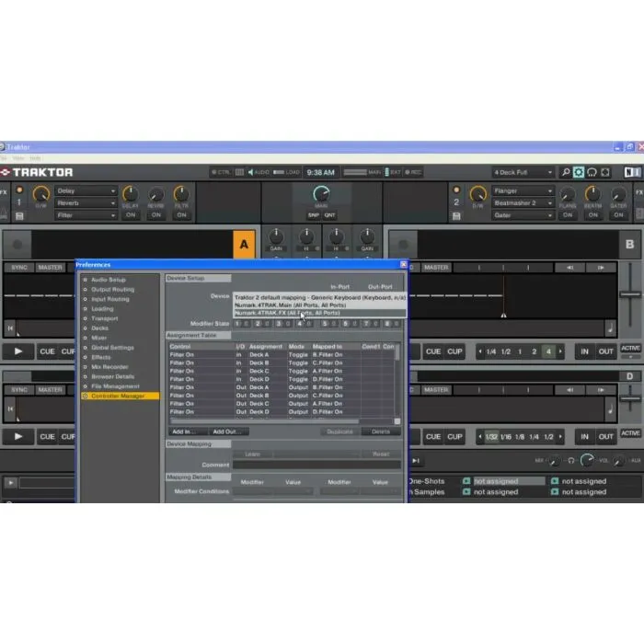Viewport: 644px width, 644px height.
Task: Toggle the QNT quantize button
Action: 329,215
